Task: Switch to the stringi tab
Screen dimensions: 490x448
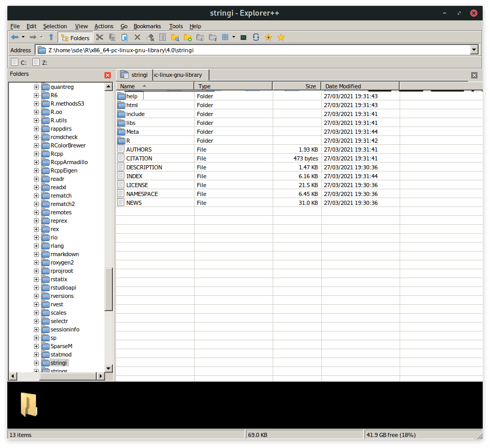Action: tap(134, 75)
